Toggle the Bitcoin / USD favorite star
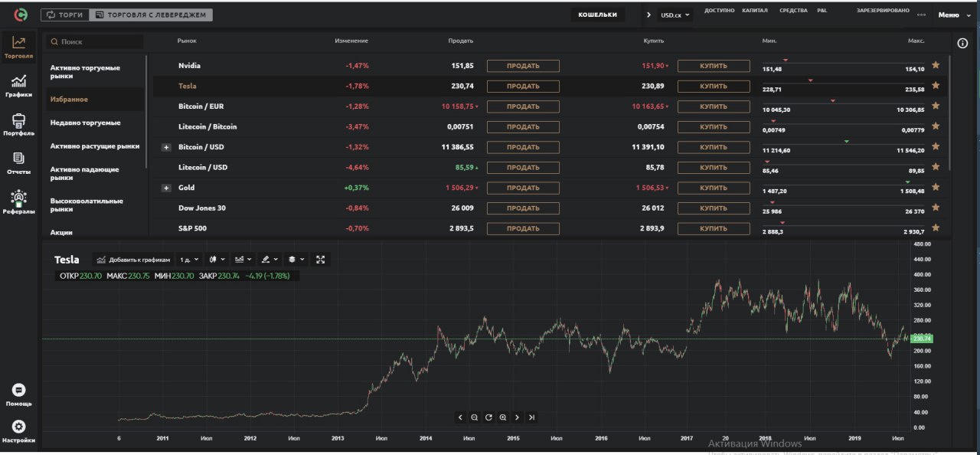 point(936,146)
